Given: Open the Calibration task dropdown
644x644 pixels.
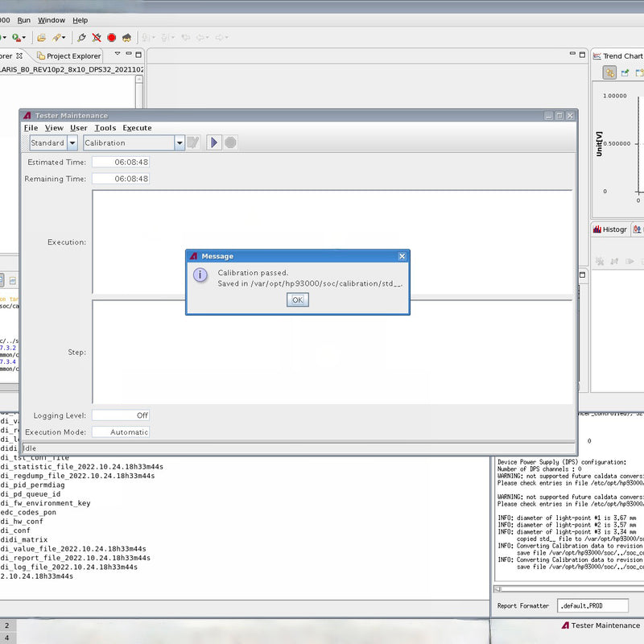Looking at the screenshot, I should click(179, 142).
